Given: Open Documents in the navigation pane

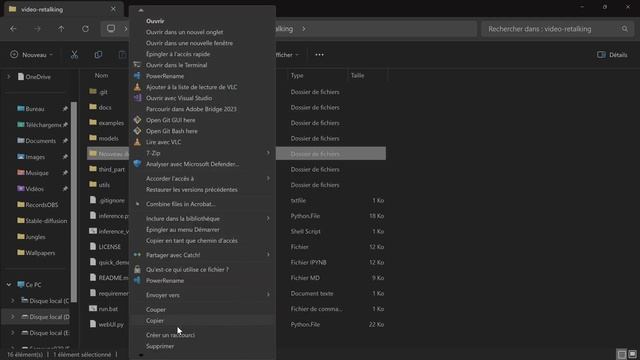Looking at the screenshot, I should tap(36, 141).
